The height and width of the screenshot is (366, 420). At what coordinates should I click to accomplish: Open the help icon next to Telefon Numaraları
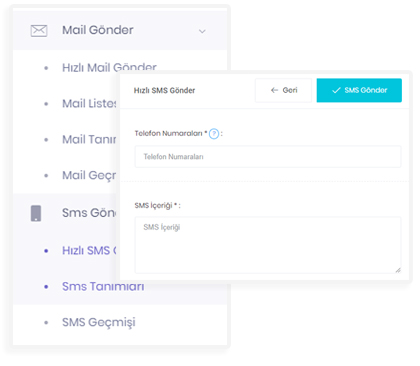tap(214, 134)
